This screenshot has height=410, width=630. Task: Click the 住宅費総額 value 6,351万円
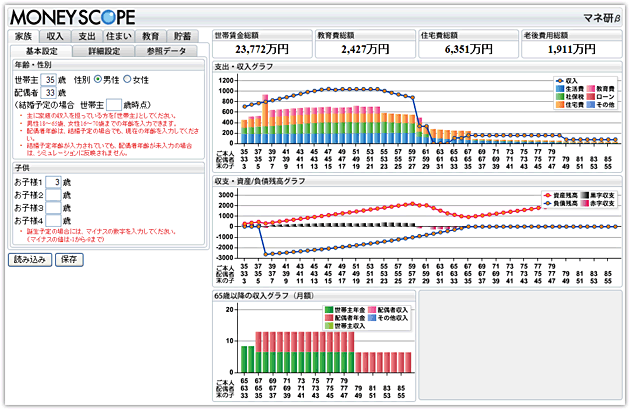468,49
